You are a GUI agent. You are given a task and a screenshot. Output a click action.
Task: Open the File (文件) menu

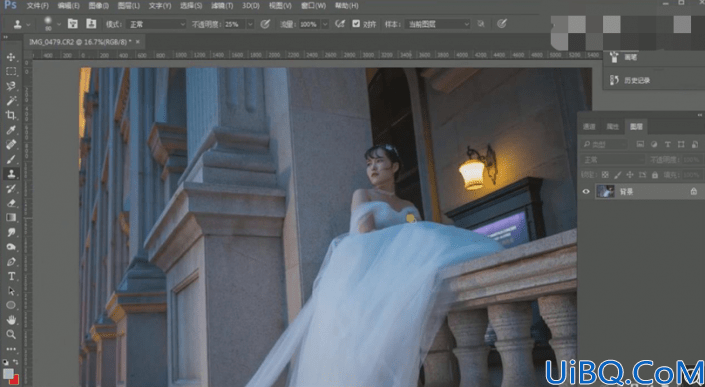click(x=37, y=6)
